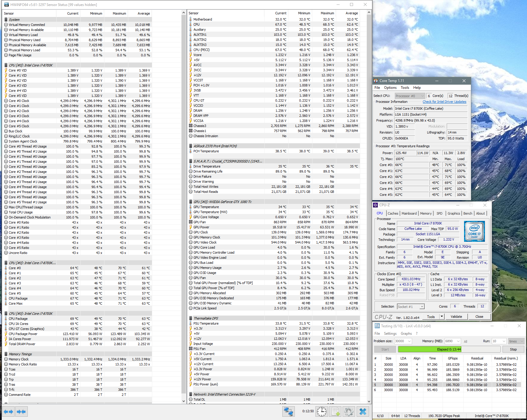Screen dimensions: 527x420
Task: Select the GPU Memory Controller Load row
Action: (274, 252)
